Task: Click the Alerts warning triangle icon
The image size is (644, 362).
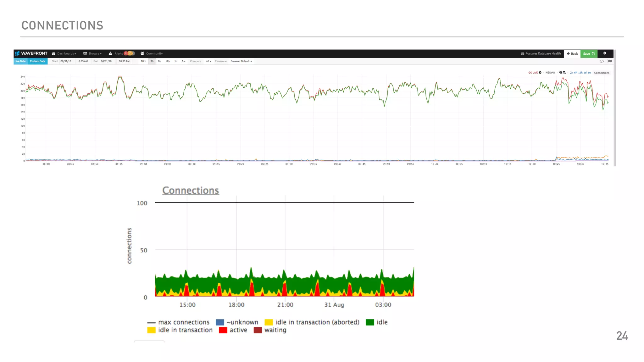Action: [110, 53]
